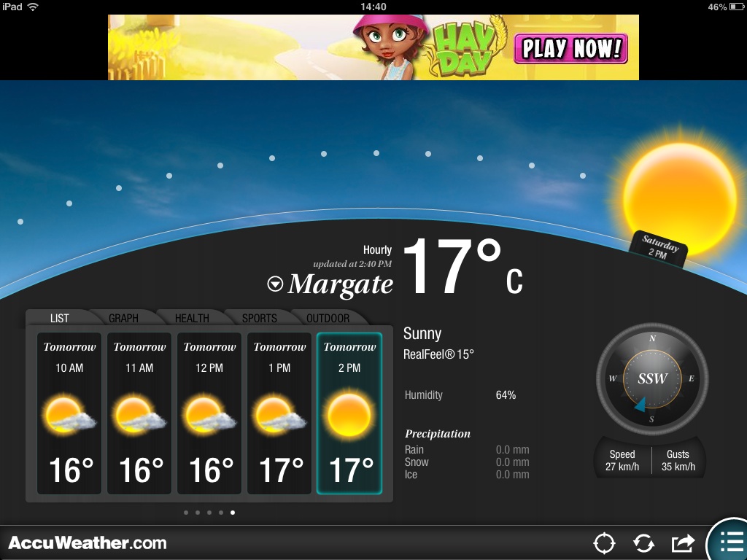
Task: Click the Hourly label
Action: (x=377, y=250)
